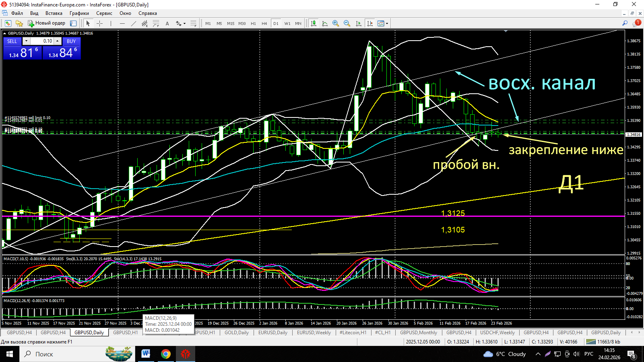Open the Файл menu
The height and width of the screenshot is (362, 644).
(17, 13)
